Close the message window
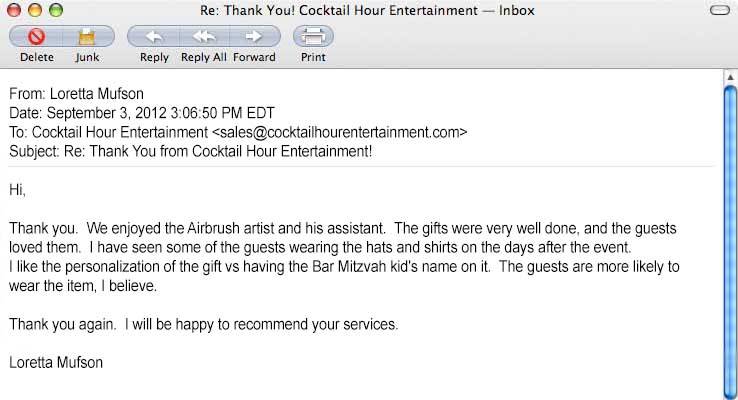This screenshot has width=738, height=400. pyautogui.click(x=14, y=11)
